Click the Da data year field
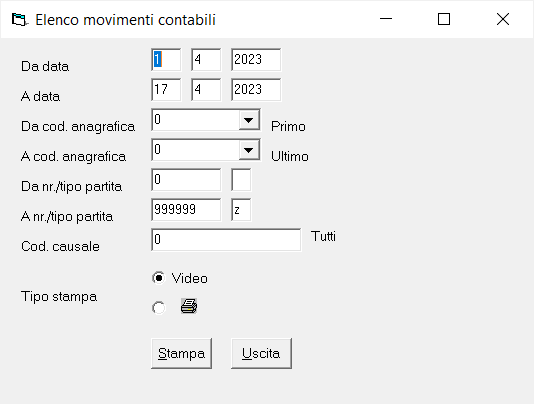Screen dimensions: 534x404 point(256,60)
